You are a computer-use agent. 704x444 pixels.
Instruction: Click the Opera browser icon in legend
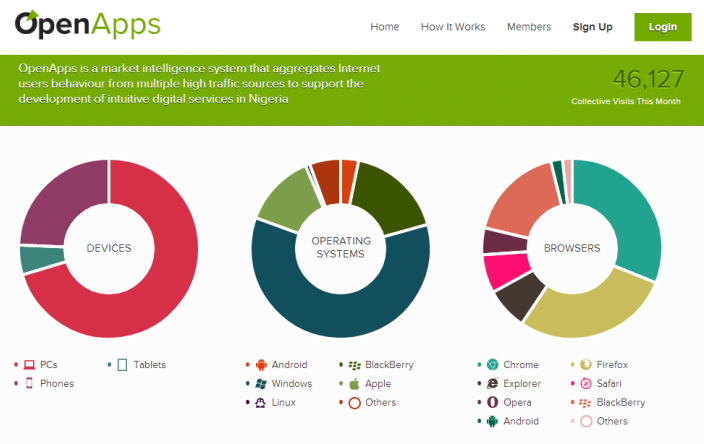click(x=492, y=402)
